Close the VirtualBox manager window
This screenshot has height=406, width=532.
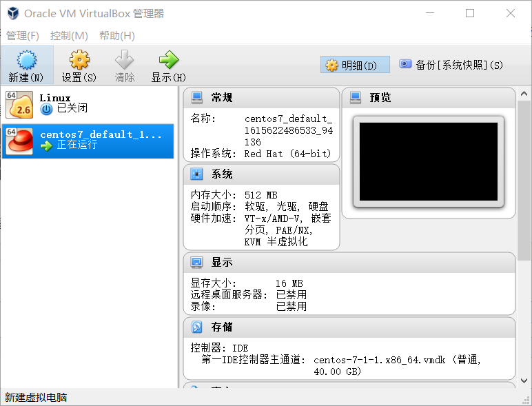pos(510,13)
